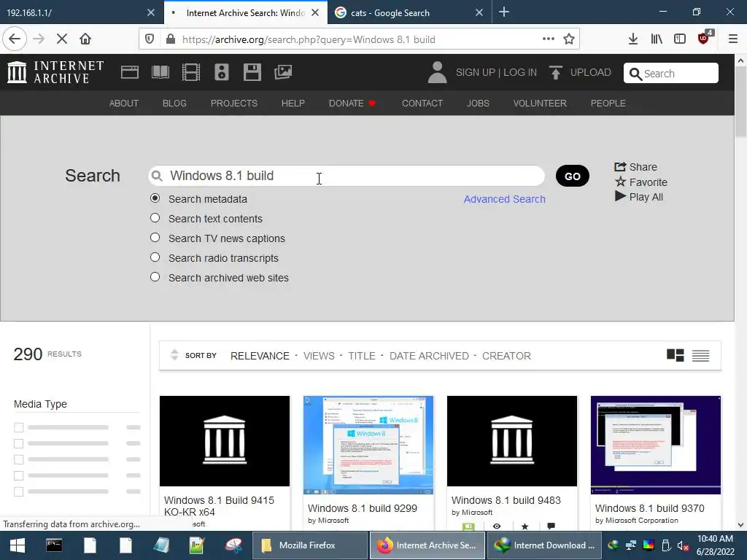Go back with the browser back arrow
The image size is (747, 560).
pos(15,39)
